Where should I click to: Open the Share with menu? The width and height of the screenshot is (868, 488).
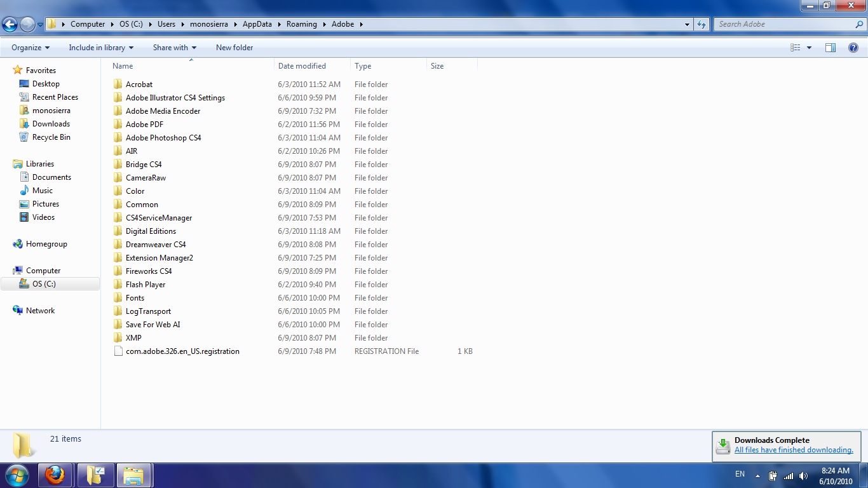click(175, 48)
